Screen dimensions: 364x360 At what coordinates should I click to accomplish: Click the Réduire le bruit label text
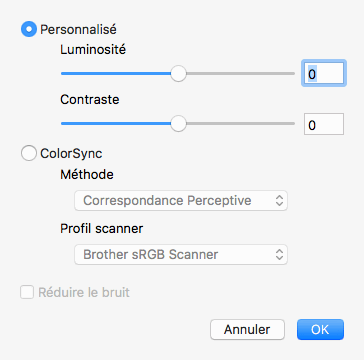pos(84,293)
